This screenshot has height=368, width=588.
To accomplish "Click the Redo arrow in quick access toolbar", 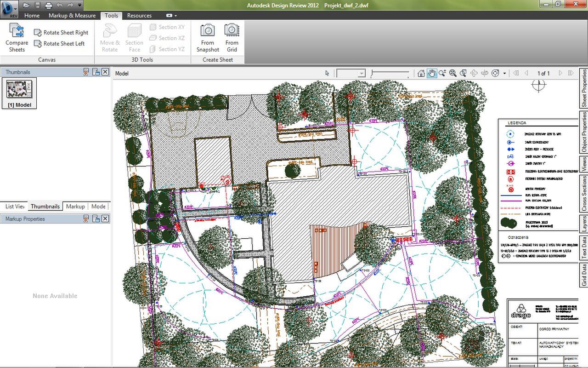I will coord(70,5).
